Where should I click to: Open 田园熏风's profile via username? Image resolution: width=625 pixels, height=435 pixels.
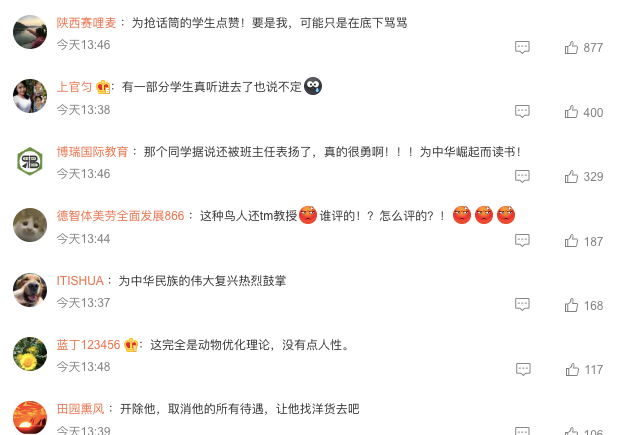tap(80, 409)
